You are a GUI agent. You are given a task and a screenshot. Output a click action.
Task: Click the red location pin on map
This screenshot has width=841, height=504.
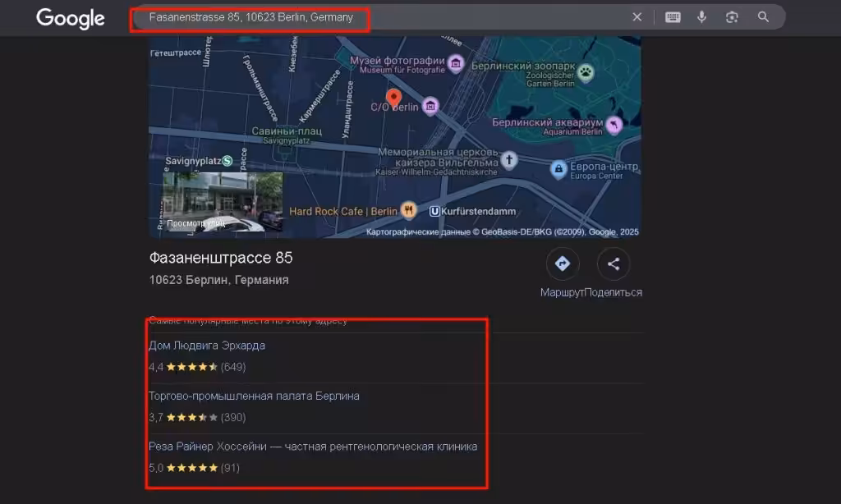pos(393,99)
